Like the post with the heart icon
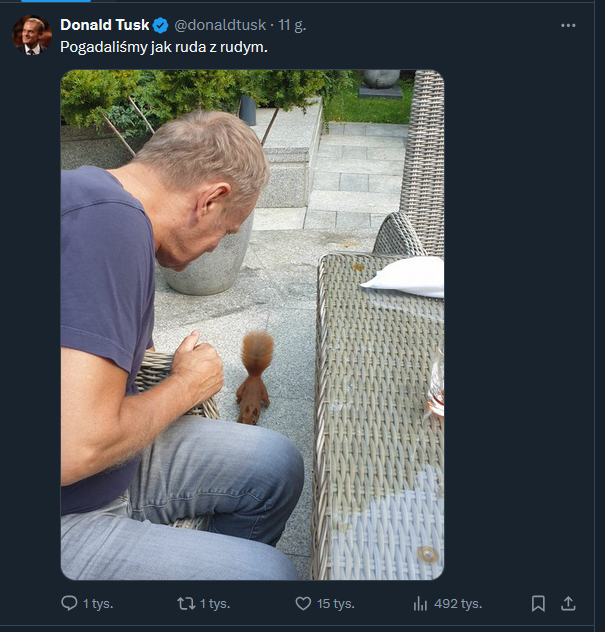Screen dimensions: 605x632 [303, 603]
